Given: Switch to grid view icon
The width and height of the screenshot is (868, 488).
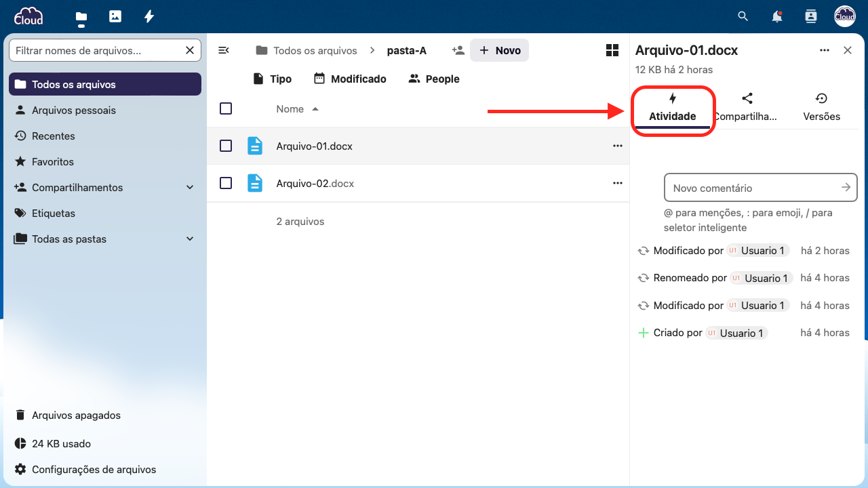Looking at the screenshot, I should (612, 50).
